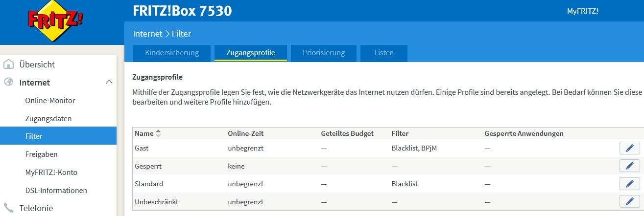Click the Zugangsprofile section heading
Image resolution: width=644 pixels, height=216 pixels.
coord(158,77)
